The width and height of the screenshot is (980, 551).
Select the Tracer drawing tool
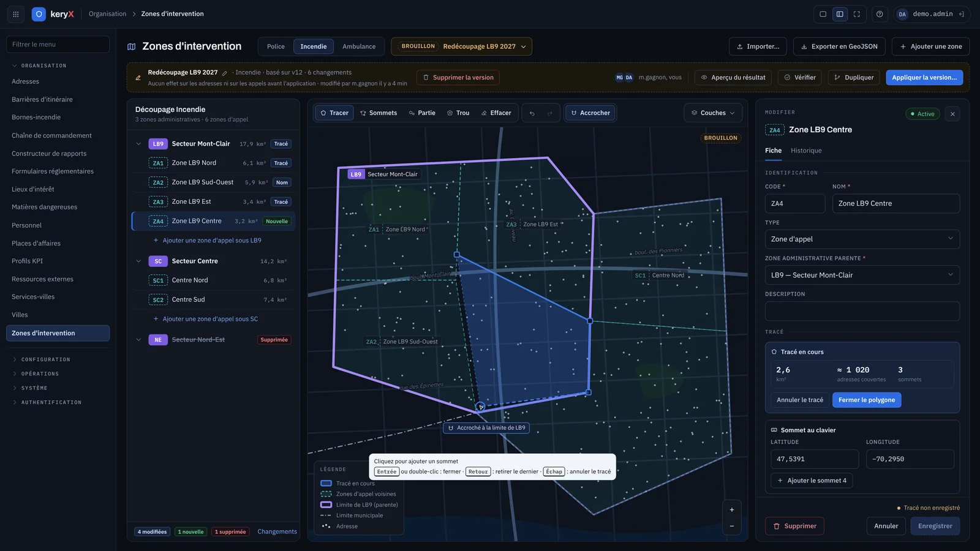pos(334,113)
